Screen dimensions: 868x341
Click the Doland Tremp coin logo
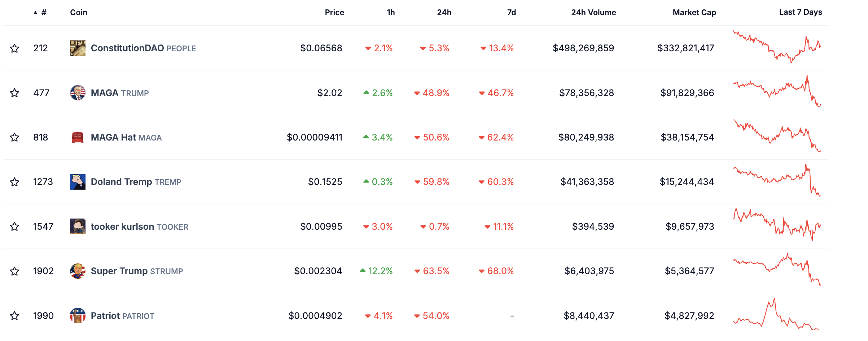78,182
